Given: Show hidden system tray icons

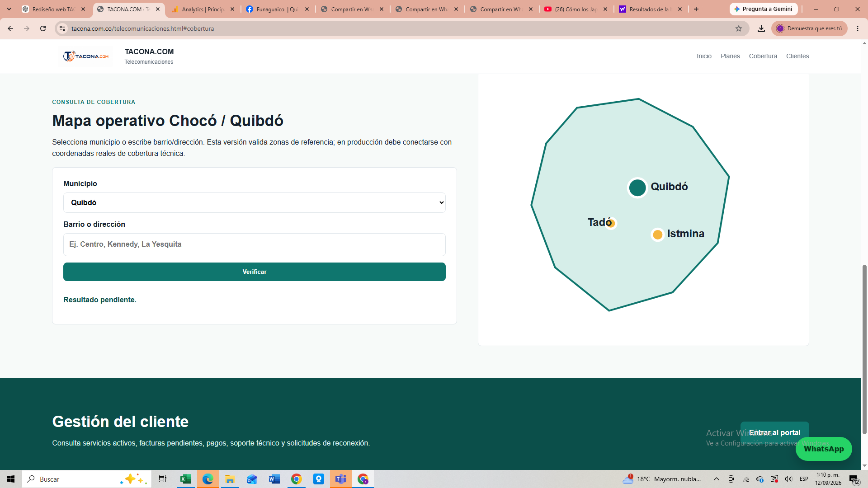Looking at the screenshot, I should pyautogui.click(x=717, y=479).
